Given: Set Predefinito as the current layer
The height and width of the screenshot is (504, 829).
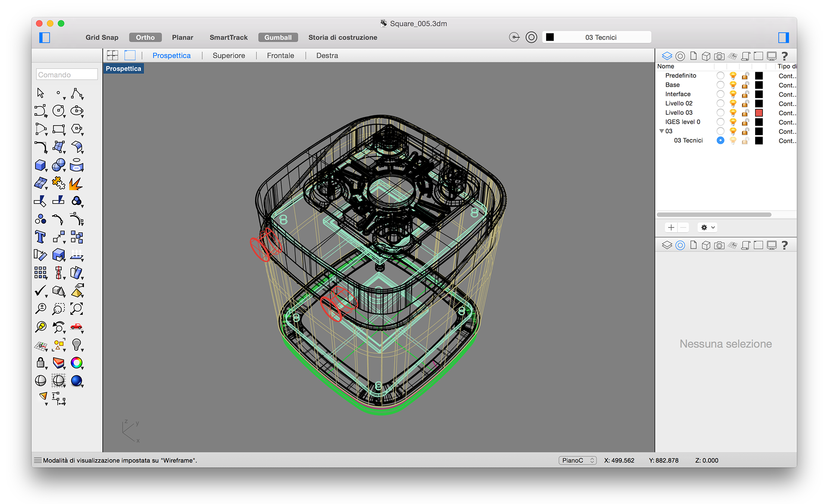Looking at the screenshot, I should 720,76.
